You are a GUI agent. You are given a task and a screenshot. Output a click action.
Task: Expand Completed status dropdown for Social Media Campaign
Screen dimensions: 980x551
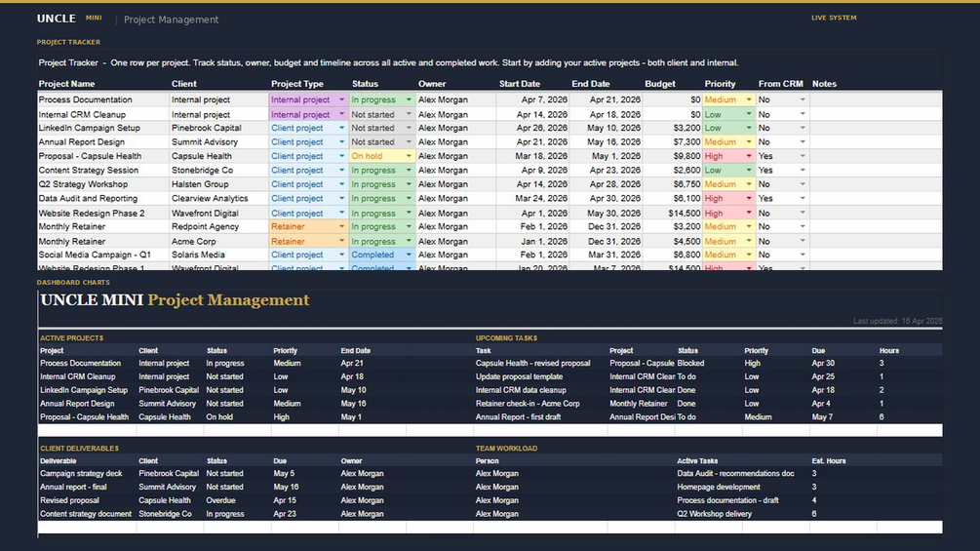[409, 255]
